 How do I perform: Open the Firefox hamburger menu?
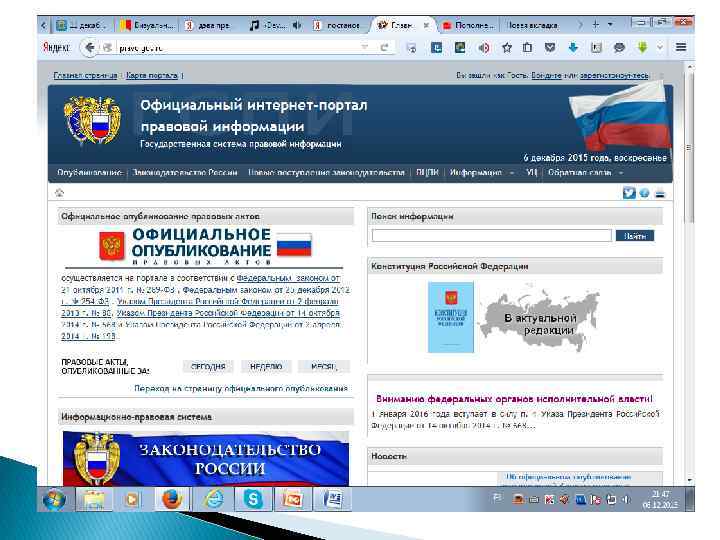click(x=681, y=47)
